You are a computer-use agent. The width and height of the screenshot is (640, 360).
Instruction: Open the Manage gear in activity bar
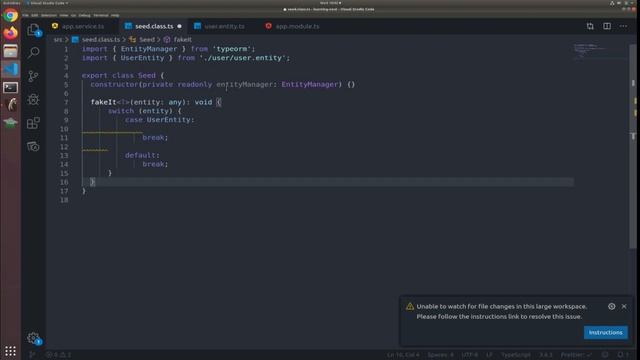[33, 338]
